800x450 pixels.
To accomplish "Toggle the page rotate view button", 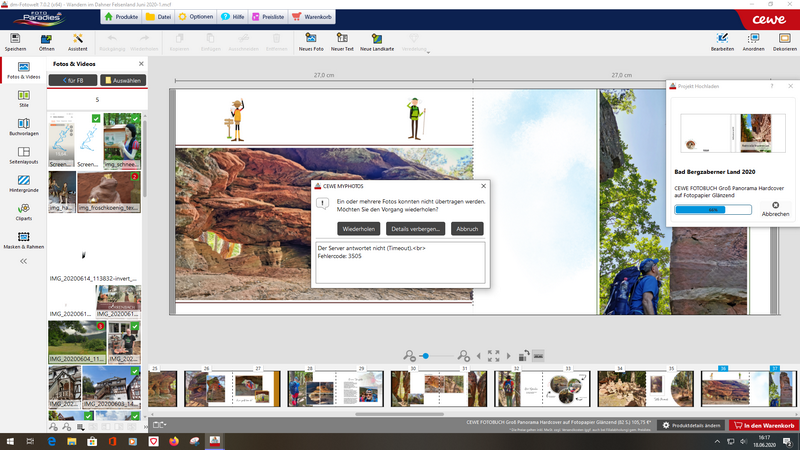I will point(523,355).
